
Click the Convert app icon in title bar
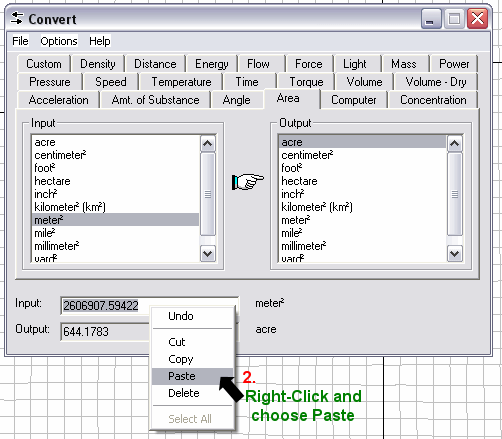(17, 18)
